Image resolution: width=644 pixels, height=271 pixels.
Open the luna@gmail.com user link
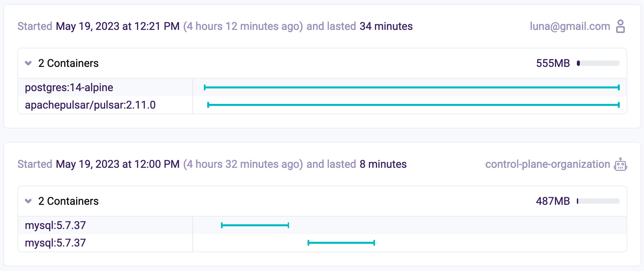tap(570, 26)
